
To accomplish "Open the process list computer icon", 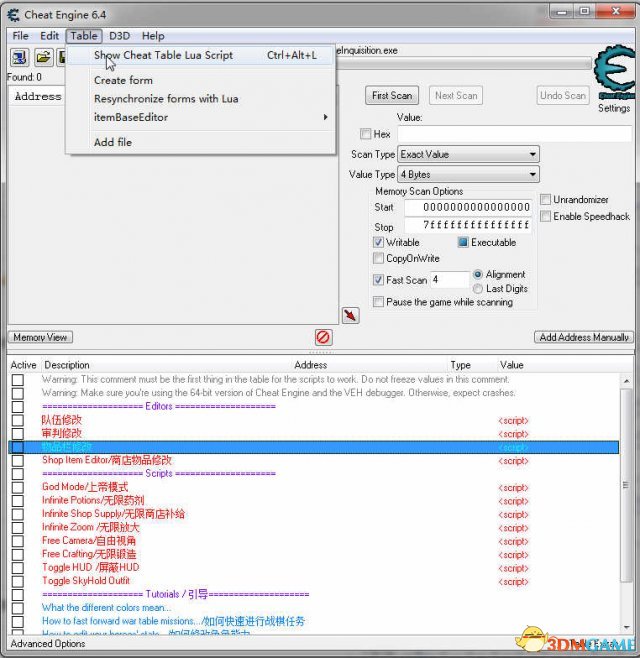I will 19,57.
